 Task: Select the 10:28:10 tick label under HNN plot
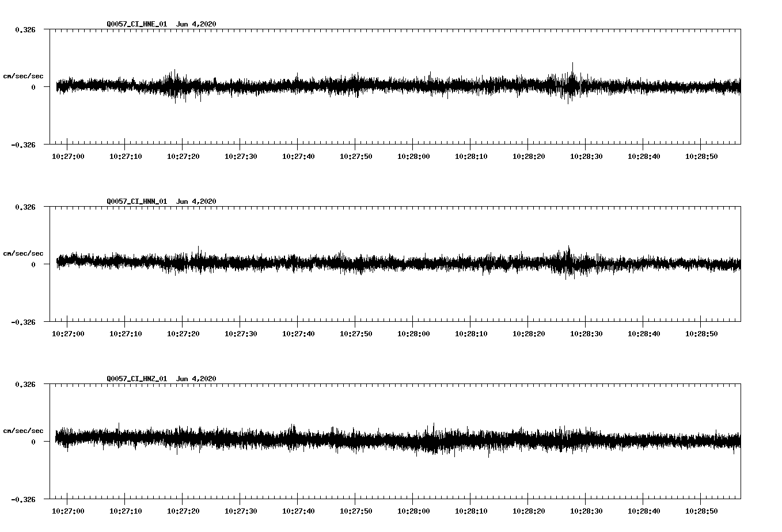pyautogui.click(x=471, y=333)
